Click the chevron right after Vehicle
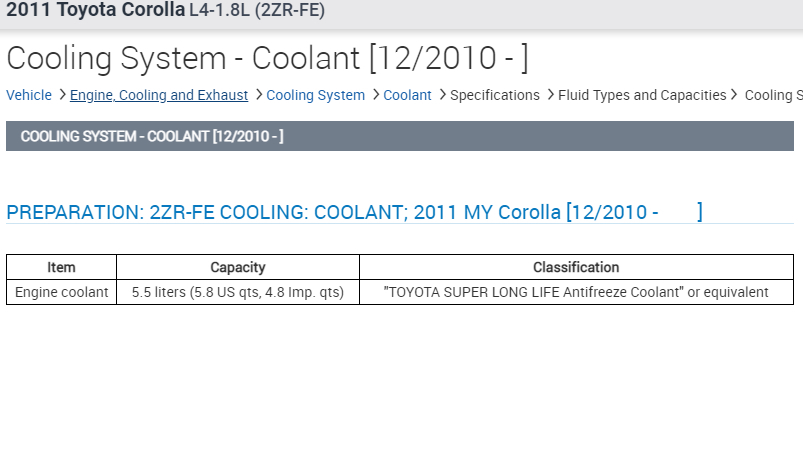Image resolution: width=803 pixels, height=451 pixels. (62, 95)
